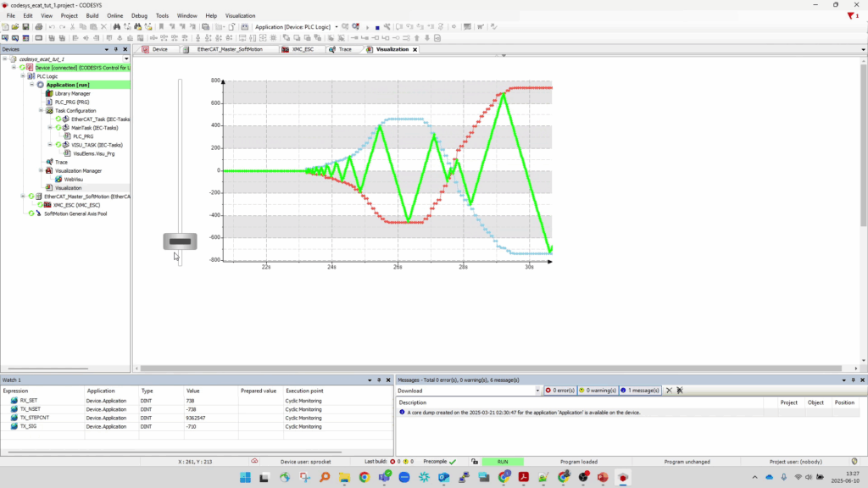Open the Debug menu

139,15
